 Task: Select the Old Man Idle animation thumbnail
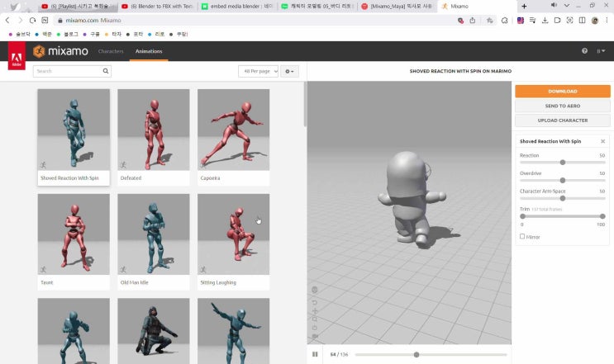click(154, 234)
